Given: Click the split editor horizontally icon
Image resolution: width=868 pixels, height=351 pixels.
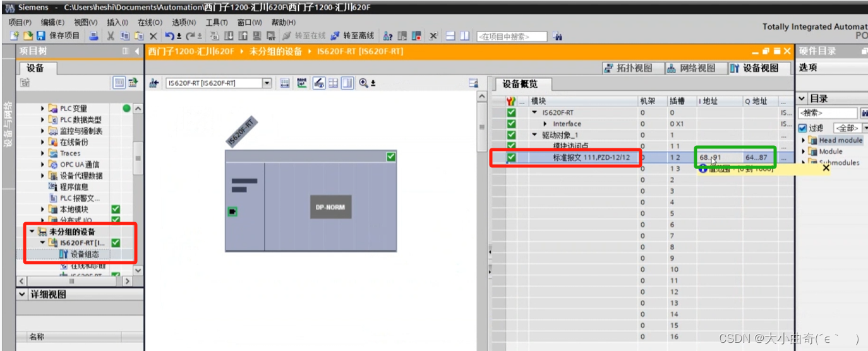Looking at the screenshot, I should pos(450,36).
